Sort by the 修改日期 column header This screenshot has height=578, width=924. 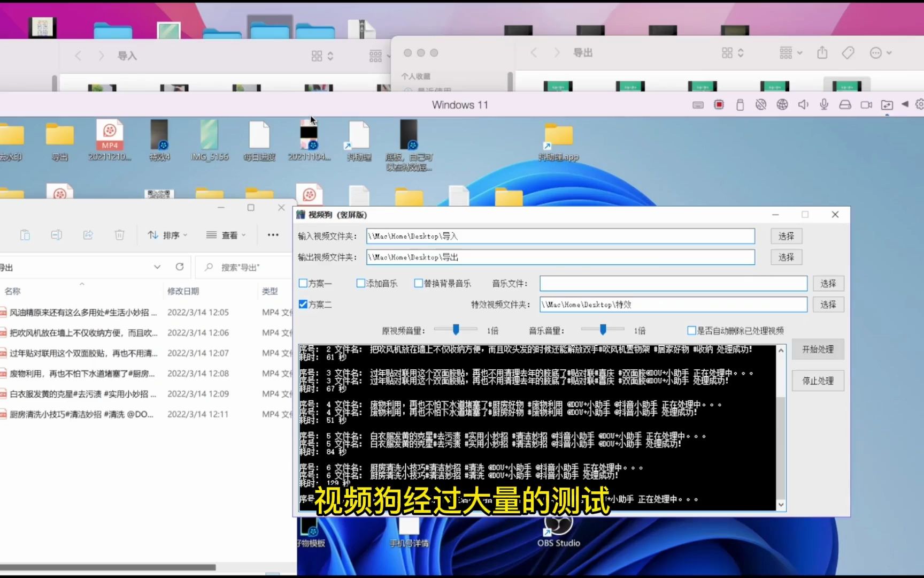[183, 291]
